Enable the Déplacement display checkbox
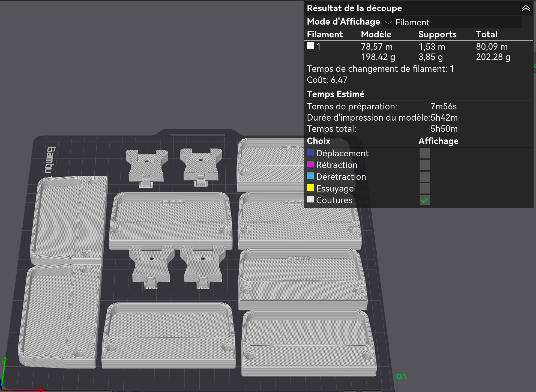Viewport: 536px width, 392px height. coord(424,153)
